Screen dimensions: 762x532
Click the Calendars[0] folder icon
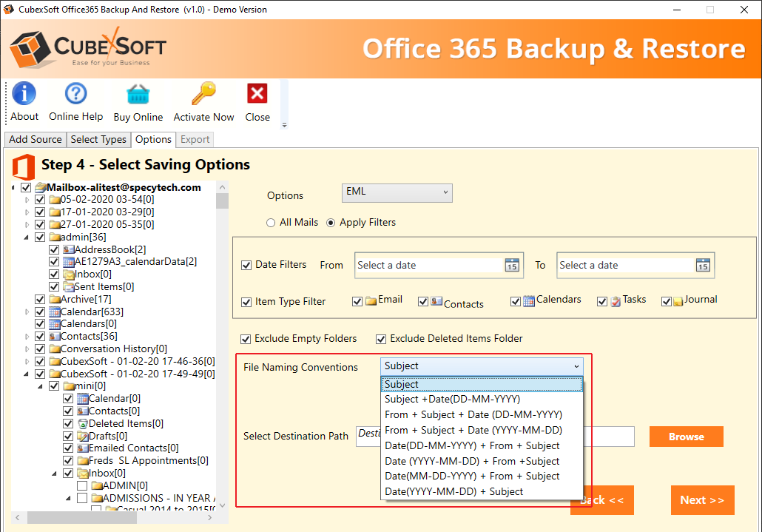point(55,324)
